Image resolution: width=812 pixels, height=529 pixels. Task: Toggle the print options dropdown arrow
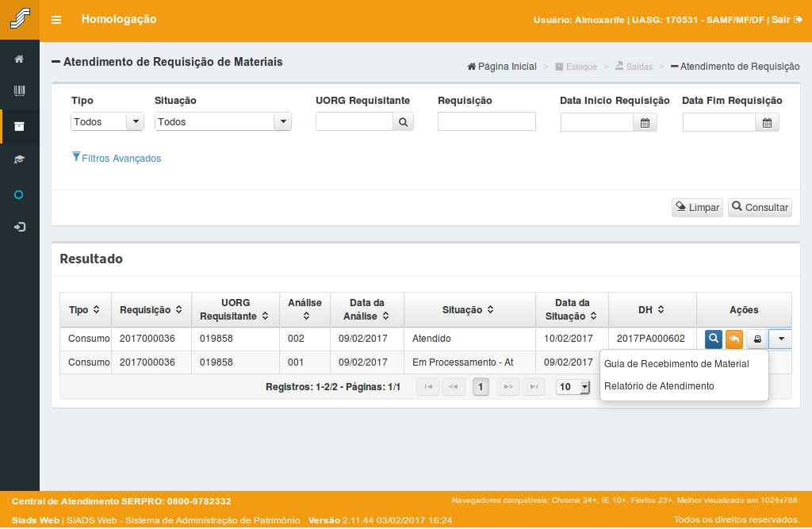pos(781,339)
